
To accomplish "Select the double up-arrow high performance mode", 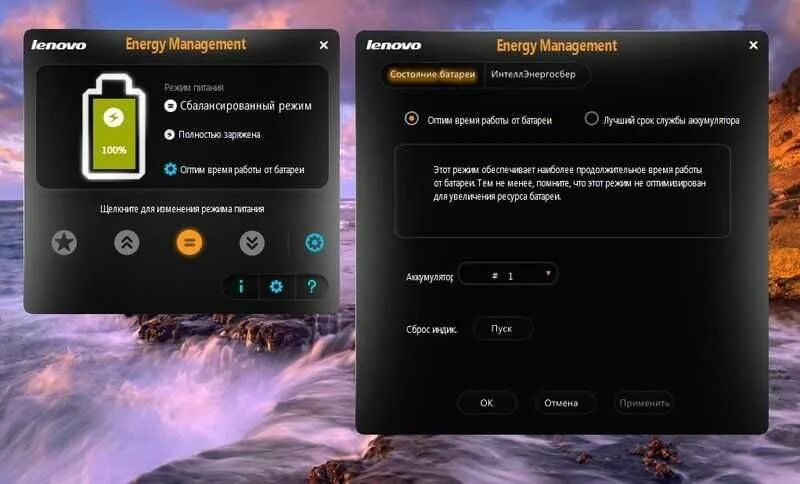I will click(x=127, y=242).
